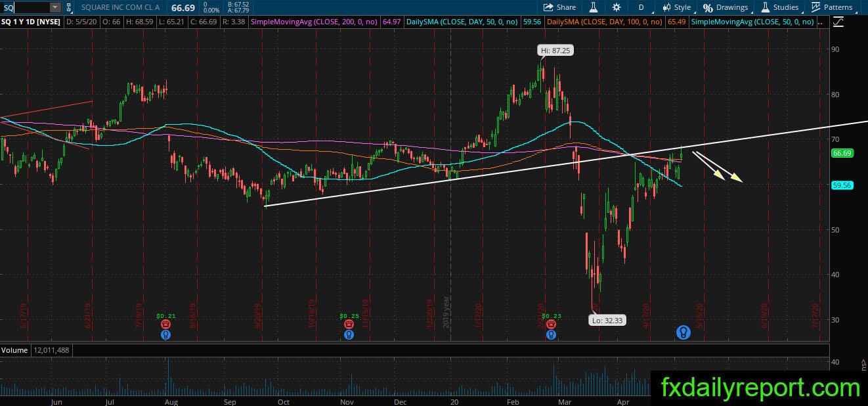Click the $0.21 earnings amount label
Image resolution: width=868 pixels, height=406 pixels.
click(x=166, y=316)
